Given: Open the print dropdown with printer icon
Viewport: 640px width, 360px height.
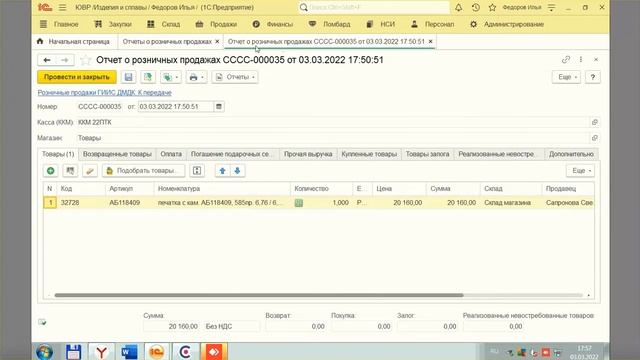Looking at the screenshot, I should coord(196,77).
